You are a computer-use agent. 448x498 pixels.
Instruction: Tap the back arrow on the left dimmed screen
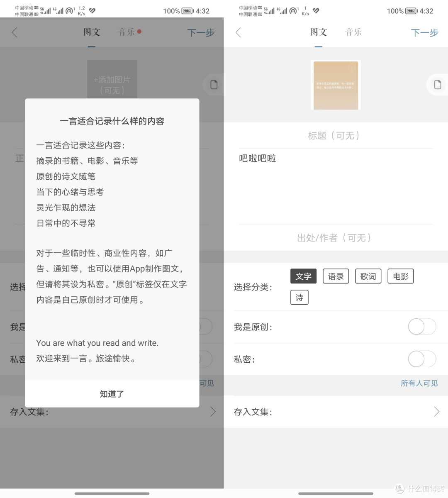(x=15, y=32)
